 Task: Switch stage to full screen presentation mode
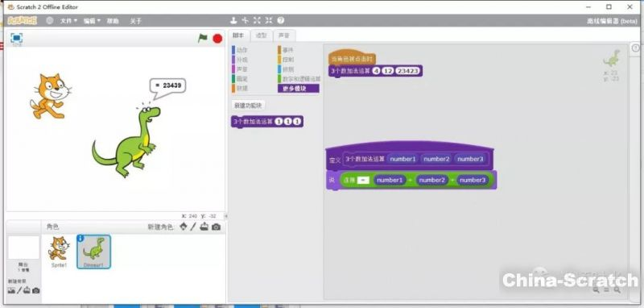point(16,38)
